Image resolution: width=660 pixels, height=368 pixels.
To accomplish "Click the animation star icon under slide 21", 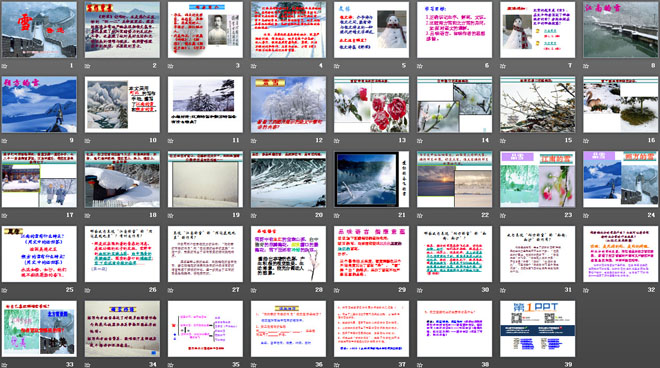I will tap(337, 216).
